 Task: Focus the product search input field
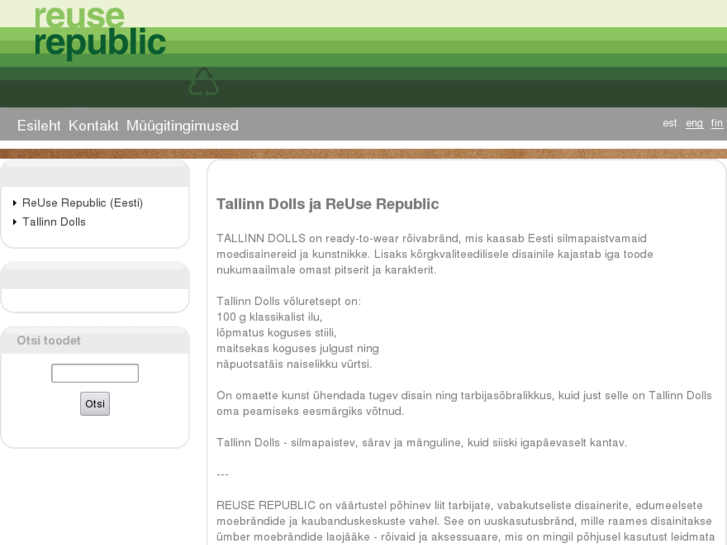tap(95, 373)
